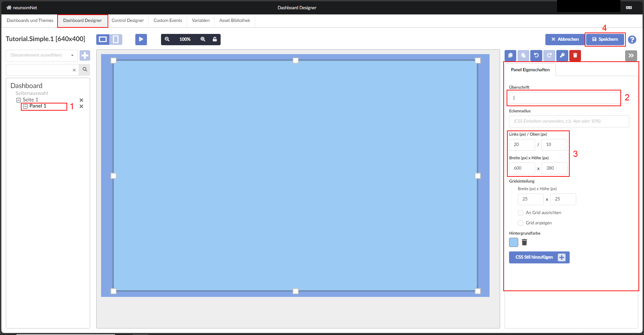Copy the selected element
Screen dimensions: 644x335
coord(510,55)
